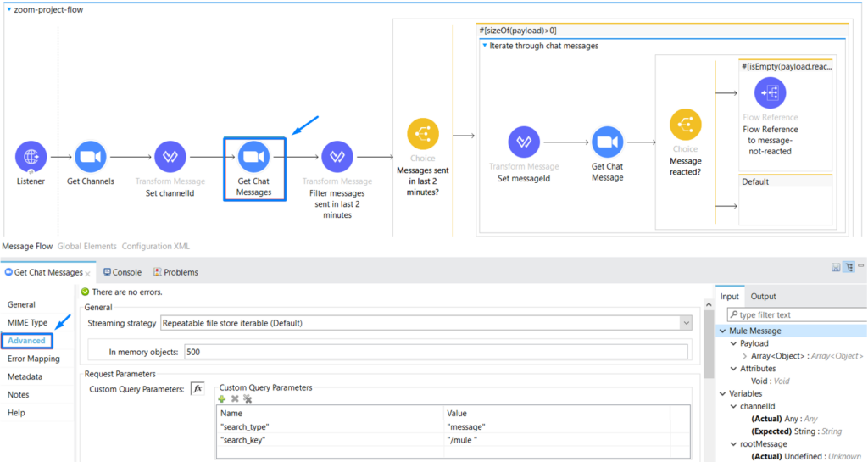Switch to Configuration XML view
Screen dimensions: 868x462
156,246
